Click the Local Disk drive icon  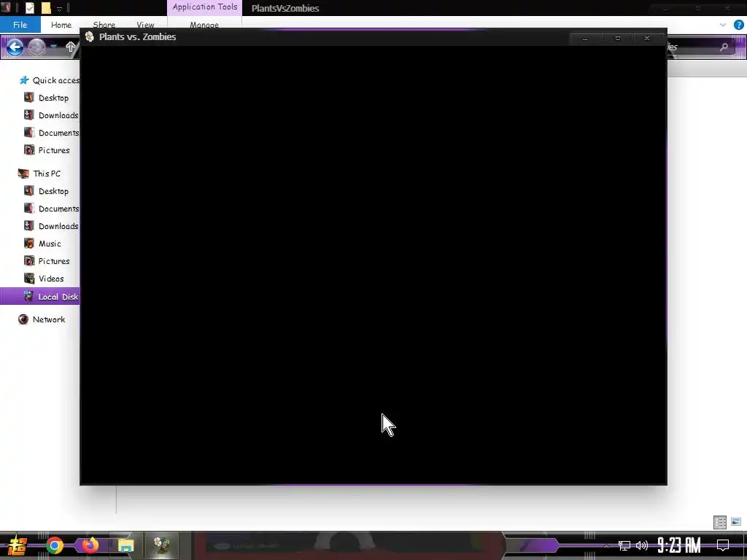[29, 296]
